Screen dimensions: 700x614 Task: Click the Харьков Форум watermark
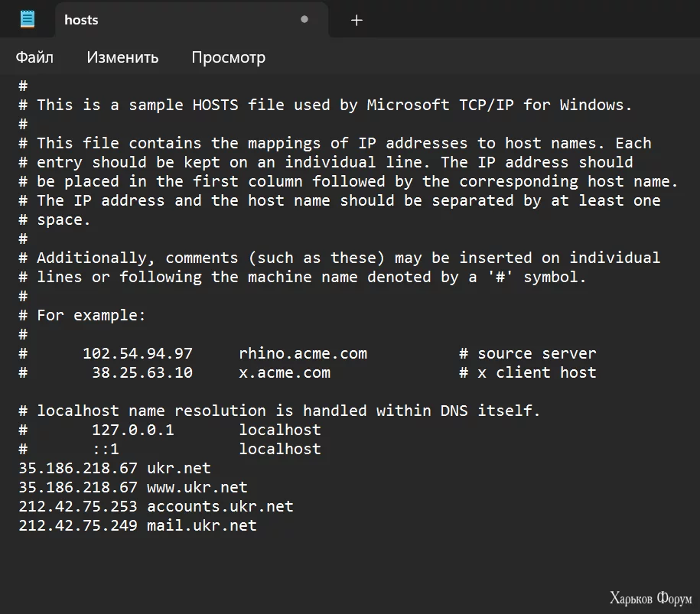pyautogui.click(x=650, y=598)
